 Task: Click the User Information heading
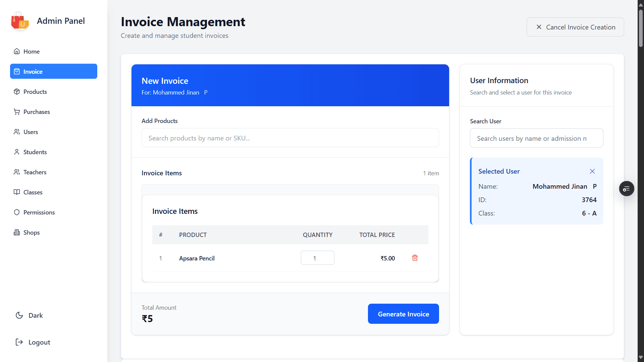(x=499, y=80)
